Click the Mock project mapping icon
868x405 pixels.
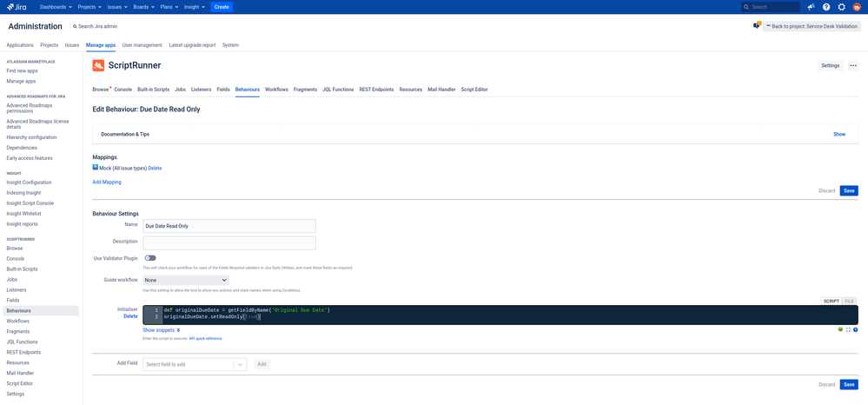pos(96,167)
